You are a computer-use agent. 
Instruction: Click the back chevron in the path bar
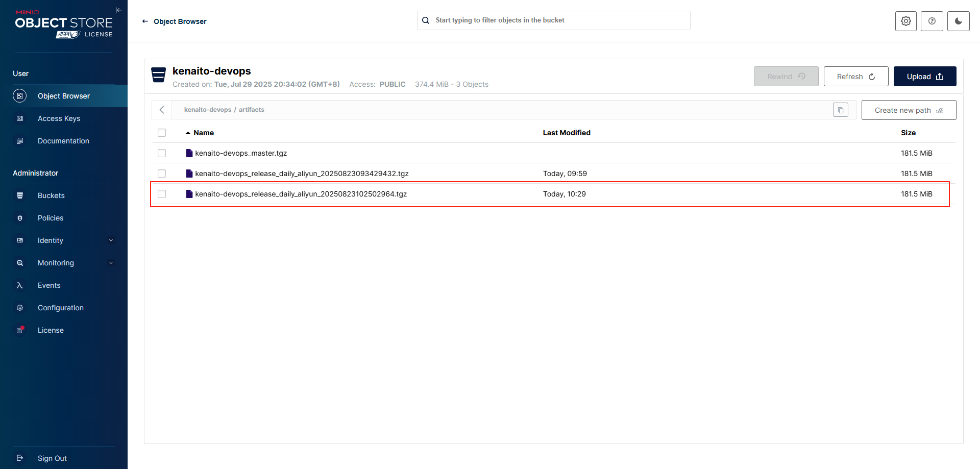point(162,110)
